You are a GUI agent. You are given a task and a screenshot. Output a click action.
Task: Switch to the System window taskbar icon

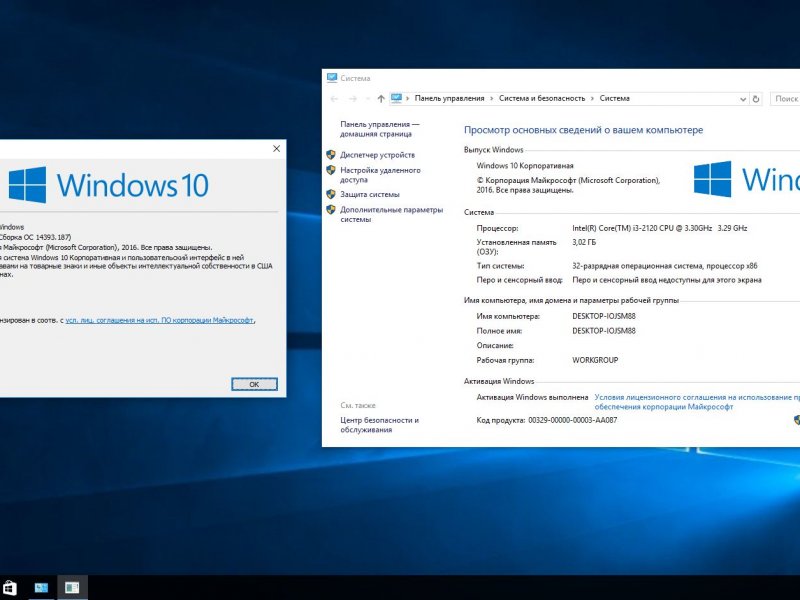point(41,588)
